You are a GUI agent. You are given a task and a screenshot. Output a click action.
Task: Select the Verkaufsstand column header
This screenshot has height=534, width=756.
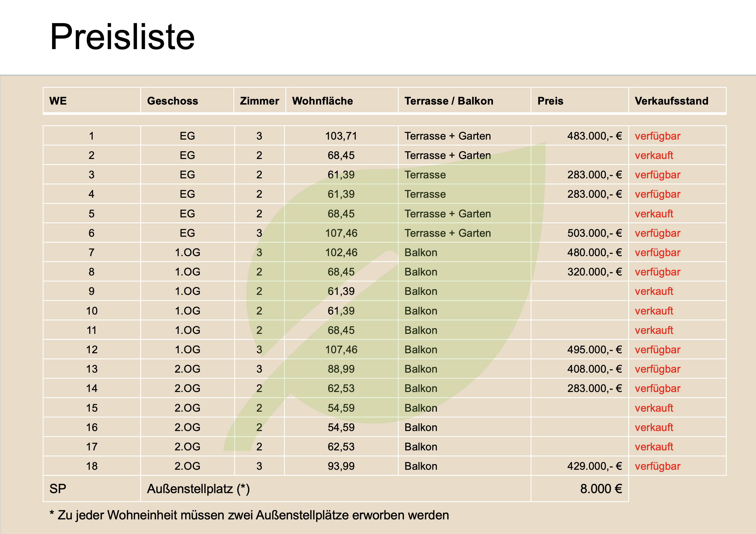tap(671, 101)
